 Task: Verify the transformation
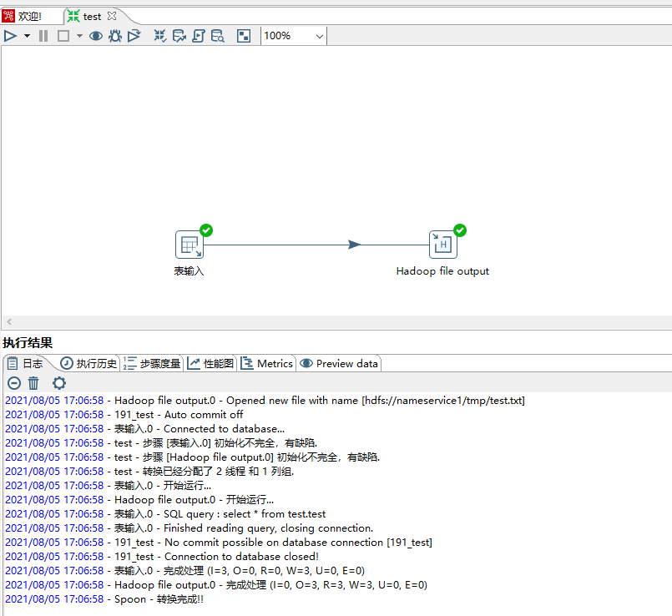[x=159, y=36]
